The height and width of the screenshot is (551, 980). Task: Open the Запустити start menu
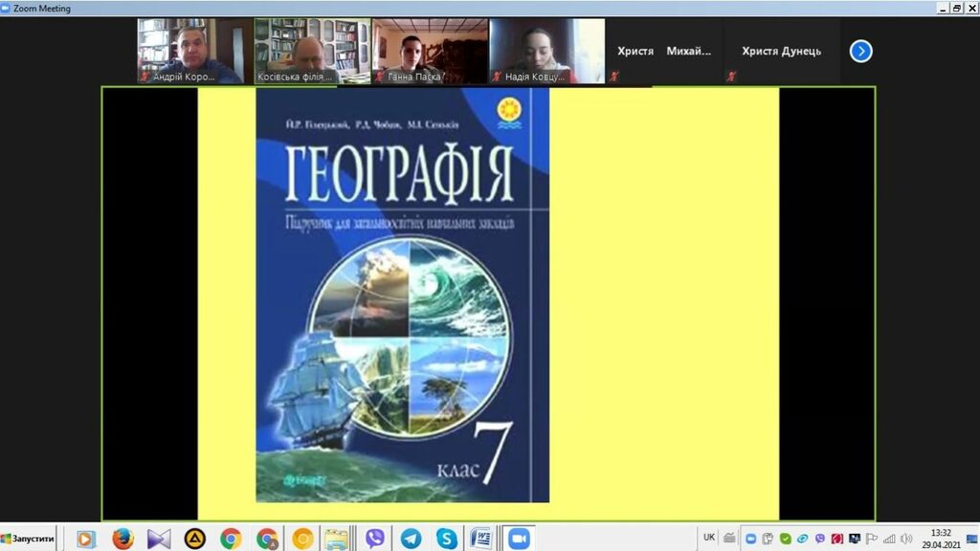tap(29, 539)
